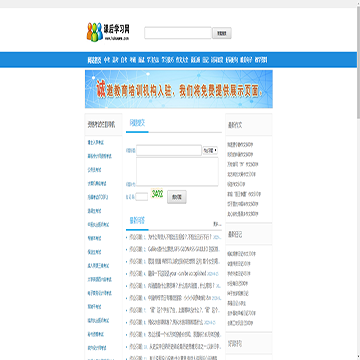Screen dimensions: 360x360
Task: Open the more link right of latest Q&A
Action: tap(217, 224)
